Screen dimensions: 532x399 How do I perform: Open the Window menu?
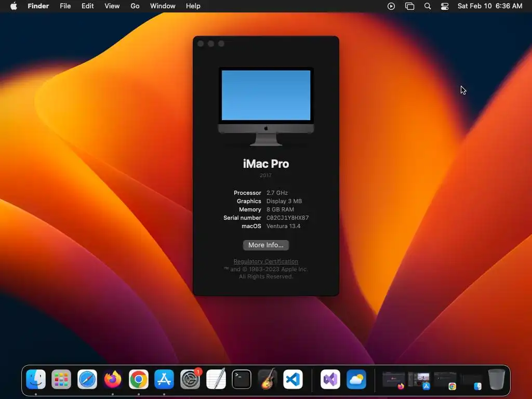tap(163, 6)
